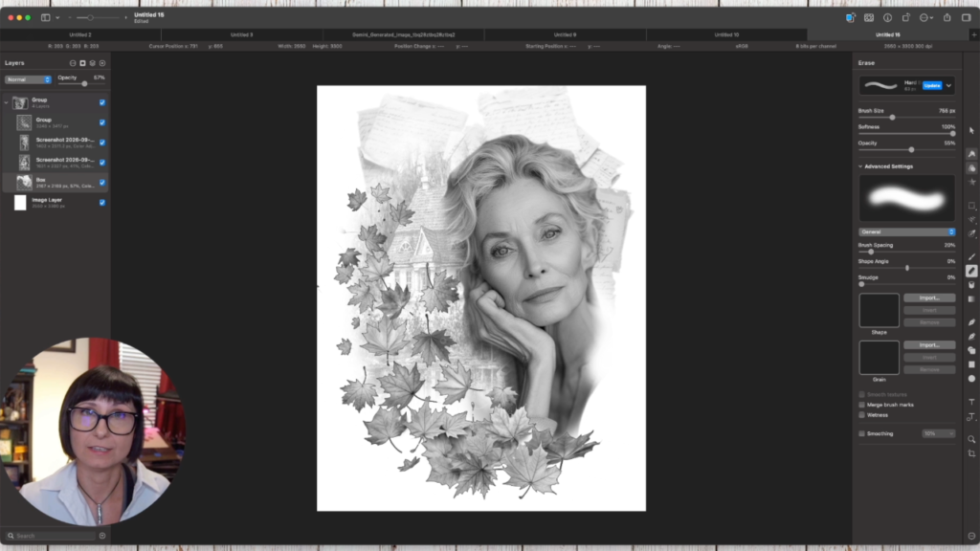Choose the Paint brush tool
The height and width of the screenshot is (551, 980).
tap(971, 256)
